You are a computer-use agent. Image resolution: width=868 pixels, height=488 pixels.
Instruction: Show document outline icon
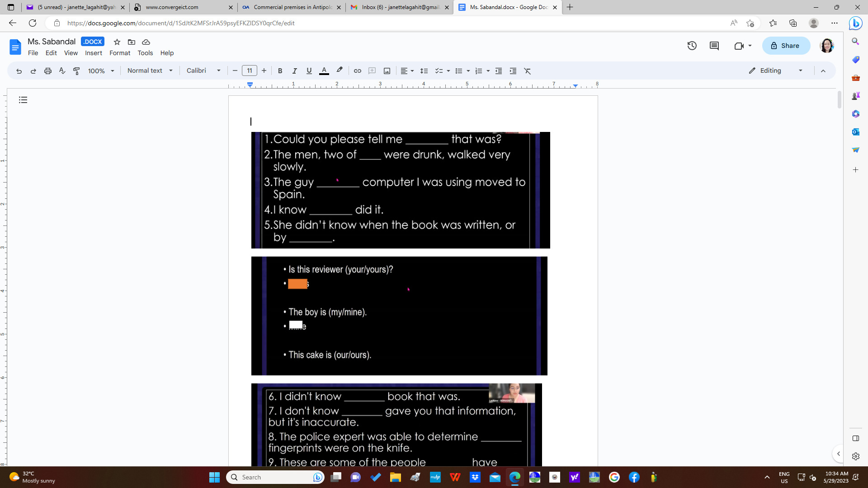[23, 100]
